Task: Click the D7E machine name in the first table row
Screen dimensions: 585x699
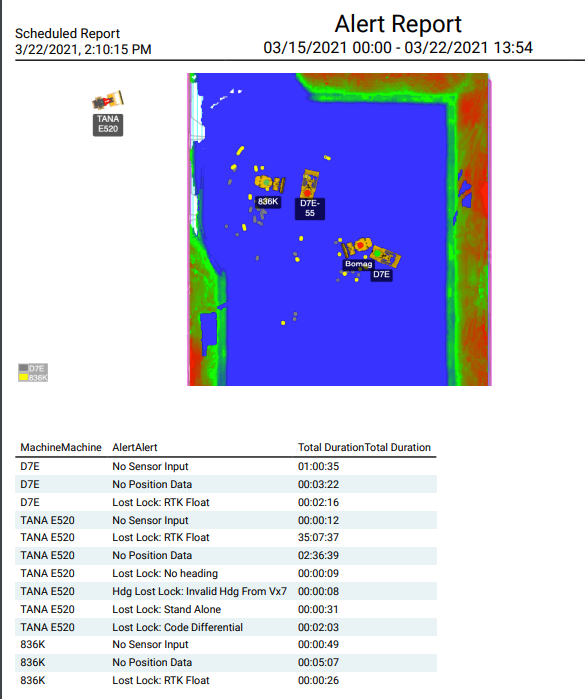Action: (30, 466)
